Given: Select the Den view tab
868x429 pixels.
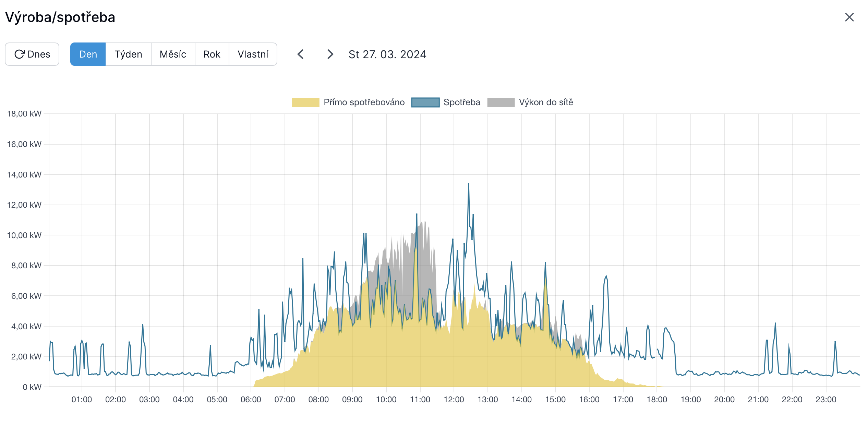Looking at the screenshot, I should point(88,54).
